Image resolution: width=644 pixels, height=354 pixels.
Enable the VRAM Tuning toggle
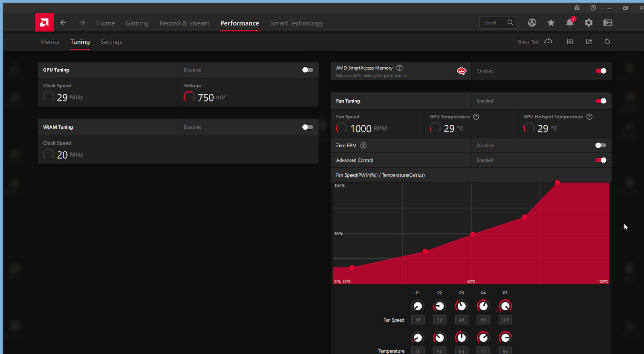point(308,127)
